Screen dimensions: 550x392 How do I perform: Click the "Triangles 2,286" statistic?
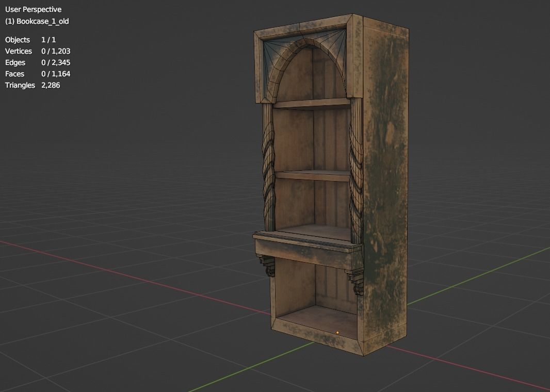(x=33, y=85)
